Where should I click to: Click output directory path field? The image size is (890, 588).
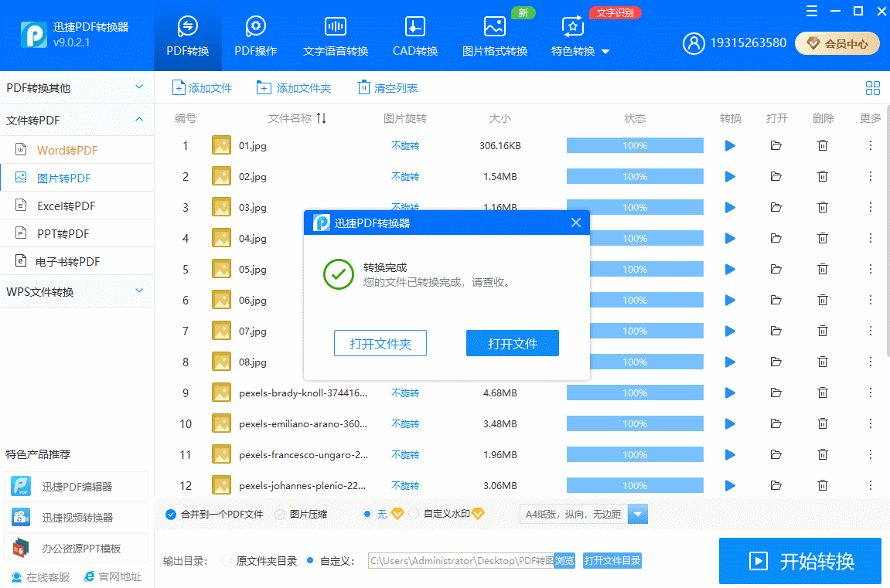click(461, 561)
